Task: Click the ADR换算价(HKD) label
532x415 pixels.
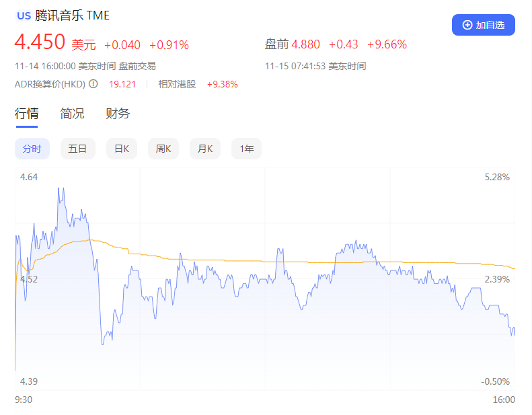Action: [50, 84]
